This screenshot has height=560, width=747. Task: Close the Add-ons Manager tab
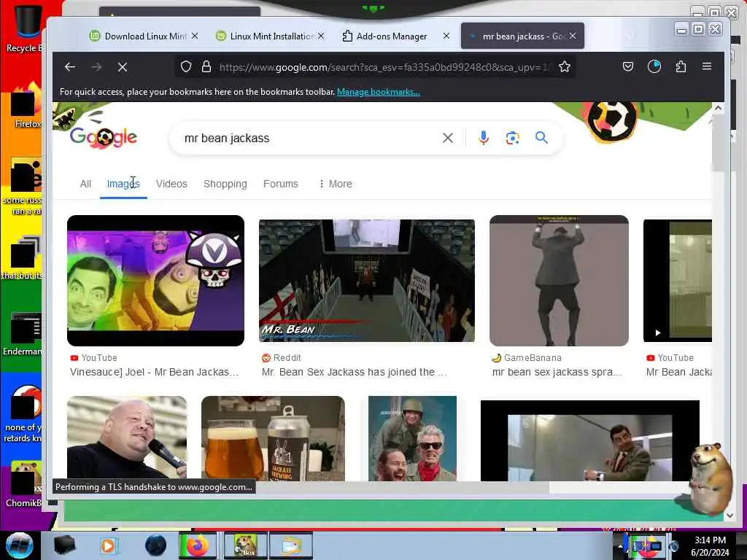[x=446, y=36]
